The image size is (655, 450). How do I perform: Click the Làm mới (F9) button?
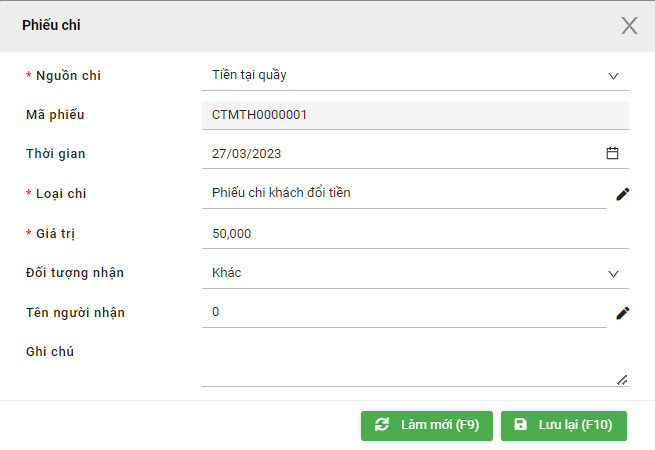pyautogui.click(x=427, y=426)
